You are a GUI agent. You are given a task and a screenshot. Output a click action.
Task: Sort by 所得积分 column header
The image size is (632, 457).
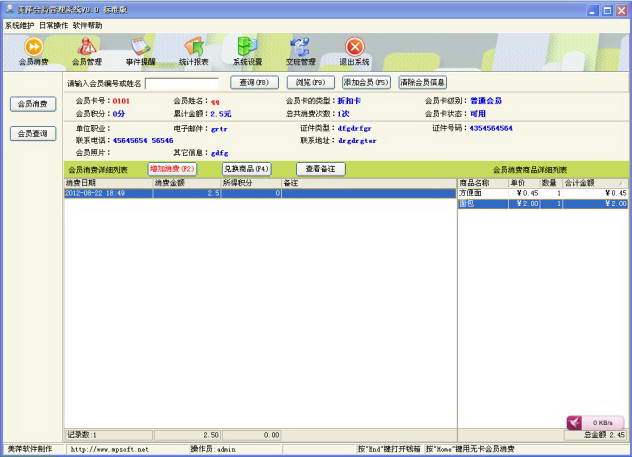(251, 183)
